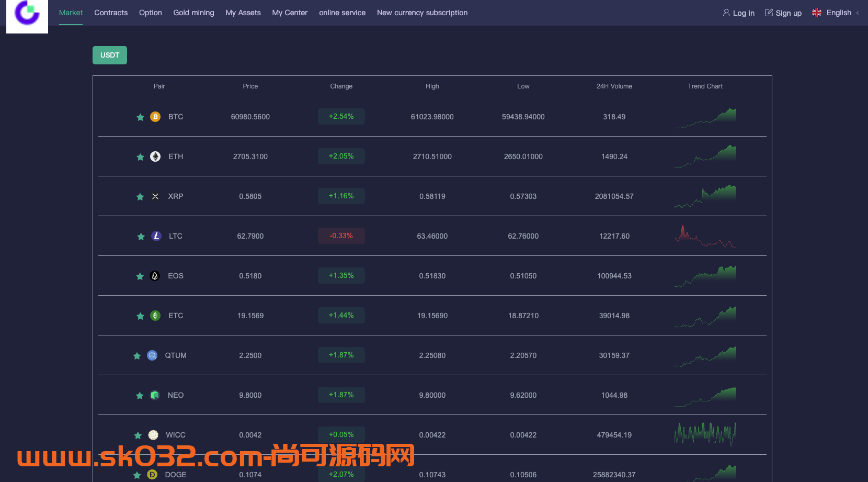The width and height of the screenshot is (868, 482).
Task: Open ETH trend chart thumbnail
Action: (x=705, y=156)
